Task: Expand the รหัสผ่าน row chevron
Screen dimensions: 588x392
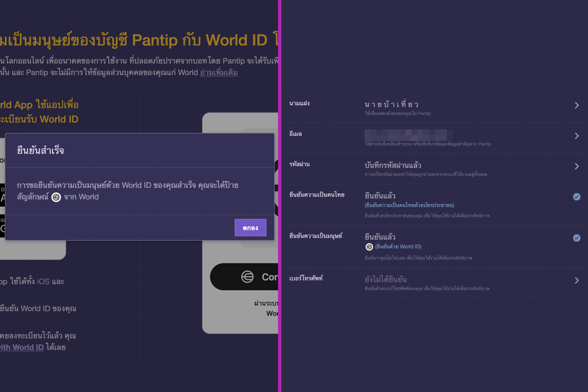Action: (x=577, y=166)
